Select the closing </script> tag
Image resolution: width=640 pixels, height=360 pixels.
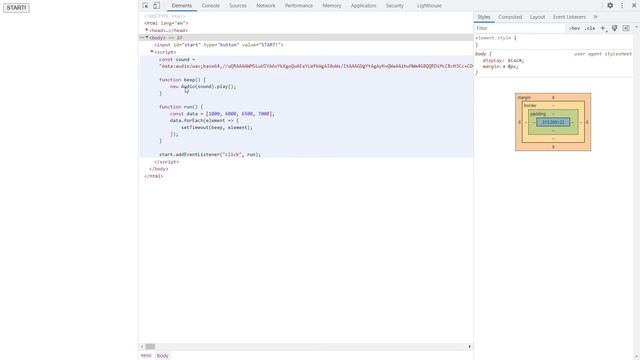click(167, 162)
